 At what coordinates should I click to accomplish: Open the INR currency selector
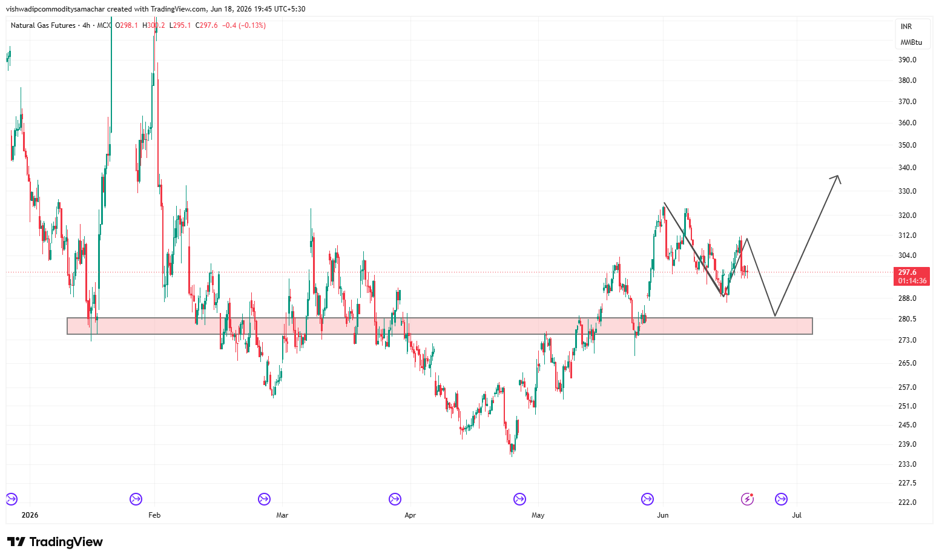pyautogui.click(x=906, y=27)
